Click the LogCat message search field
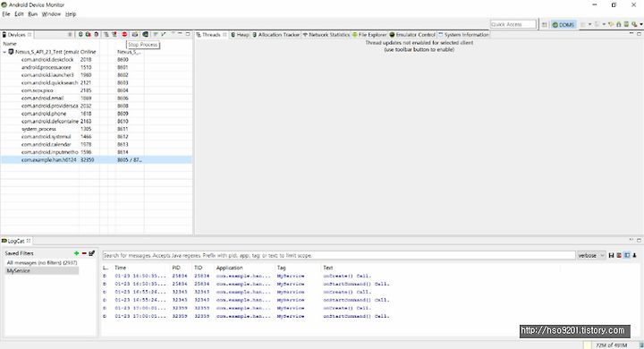 pos(339,255)
